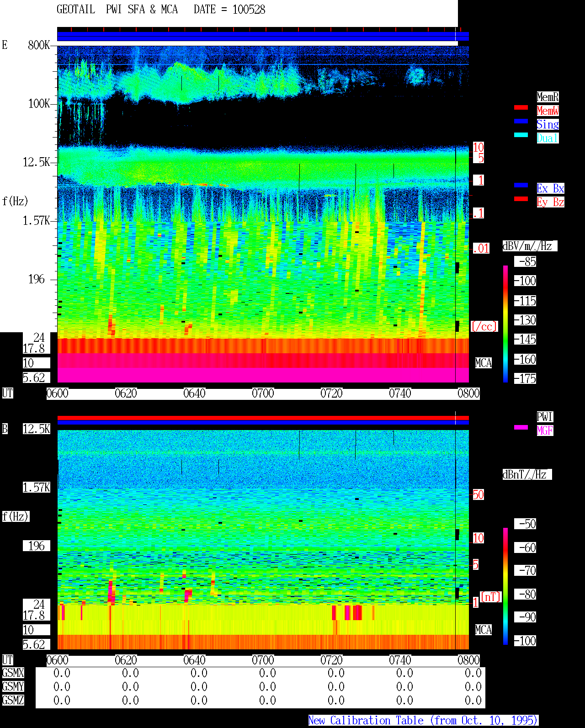Image resolution: width=585 pixels, height=728 pixels.
Task: Click the 800K frequency label on E panel
Action: [39, 45]
